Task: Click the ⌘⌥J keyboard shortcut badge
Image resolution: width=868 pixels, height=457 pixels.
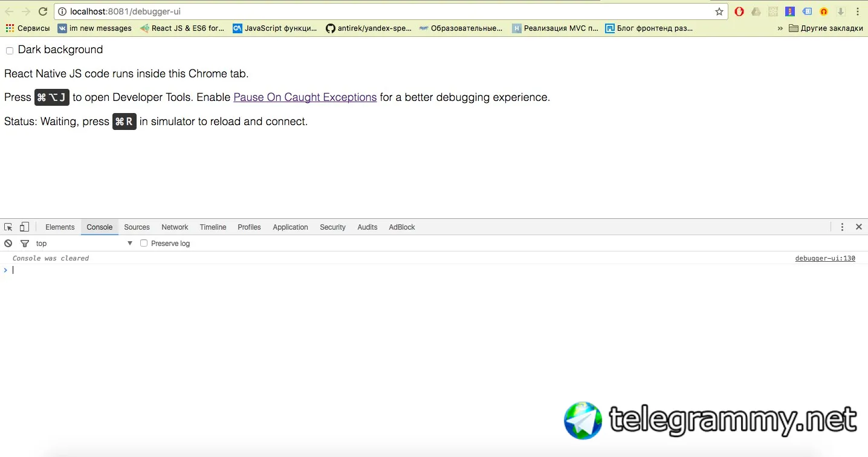Action: 52,97
